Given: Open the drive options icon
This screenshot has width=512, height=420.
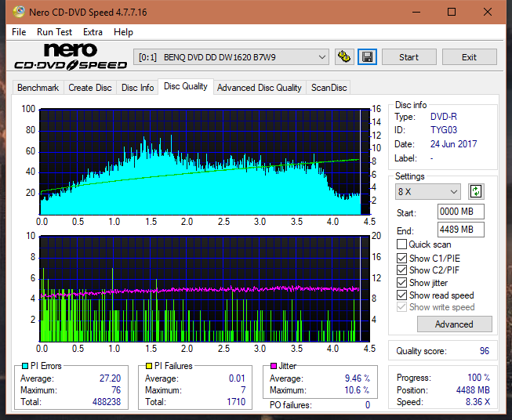Looking at the screenshot, I should click(x=344, y=57).
